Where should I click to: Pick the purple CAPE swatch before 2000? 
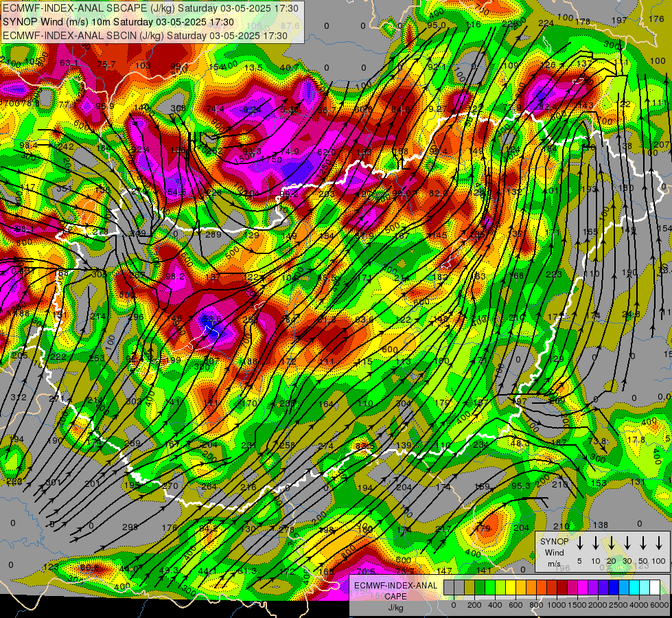[x=593, y=587]
